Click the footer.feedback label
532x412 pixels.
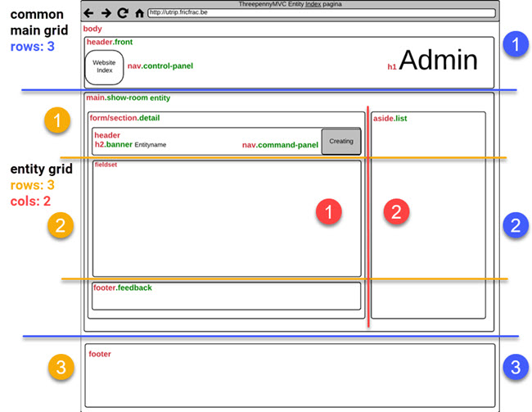pyautogui.click(x=122, y=287)
